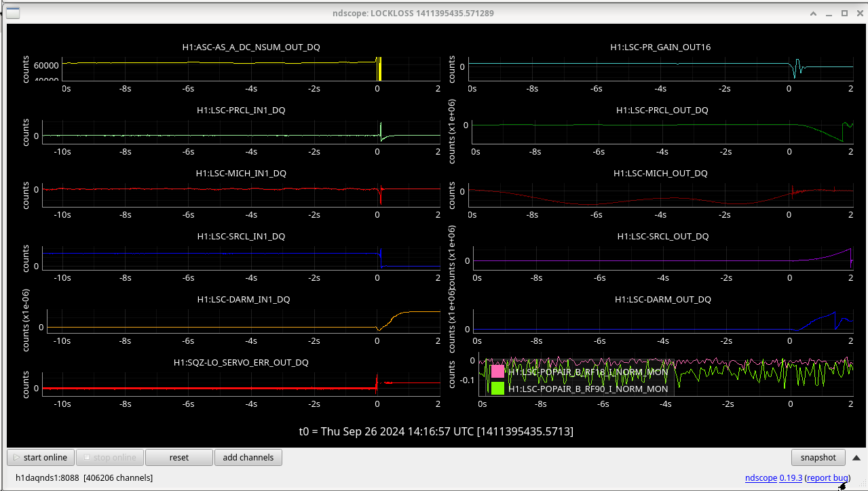
Task: Open the add channels dialog
Action: pos(248,457)
